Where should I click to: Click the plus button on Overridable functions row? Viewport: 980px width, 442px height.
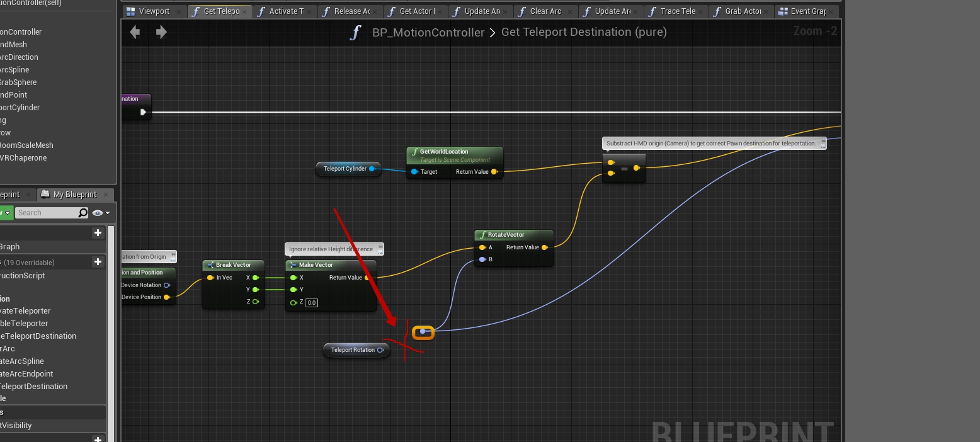tap(98, 262)
